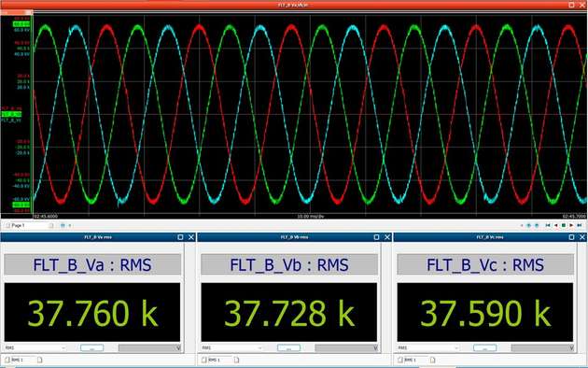Viewport: 588px width, 368px height.
Task: Expand the gray V dropdown in the Va meter
Action: (149, 348)
